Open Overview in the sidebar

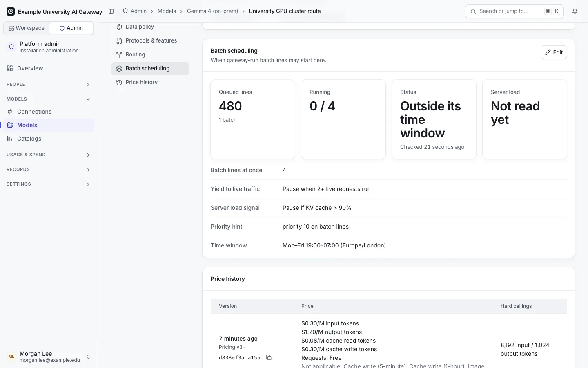pyautogui.click(x=49, y=68)
